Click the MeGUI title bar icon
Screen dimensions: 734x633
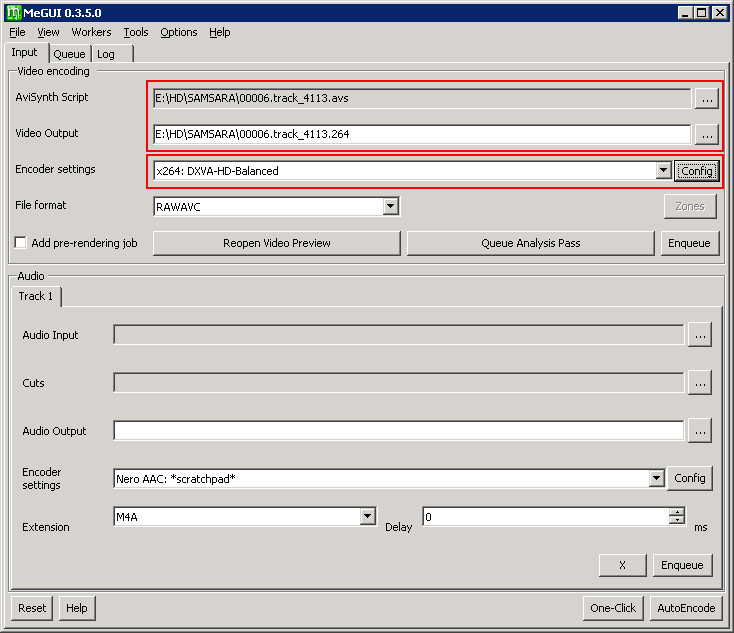pos(14,12)
